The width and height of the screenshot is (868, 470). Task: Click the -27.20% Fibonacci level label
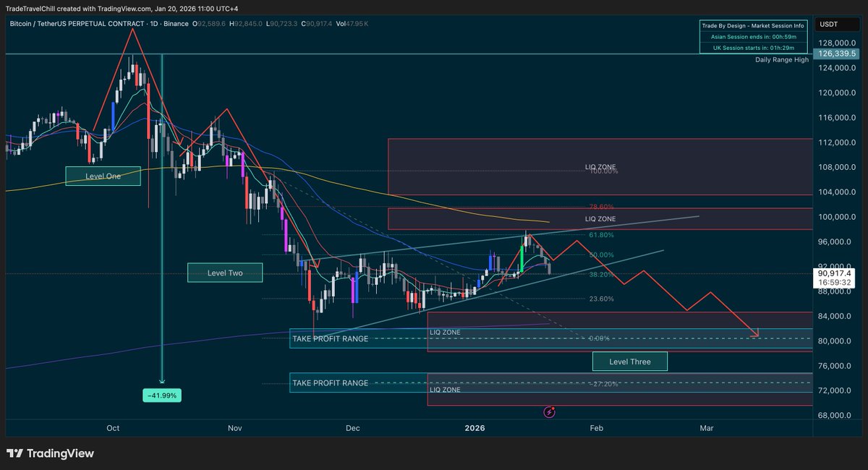(x=603, y=383)
